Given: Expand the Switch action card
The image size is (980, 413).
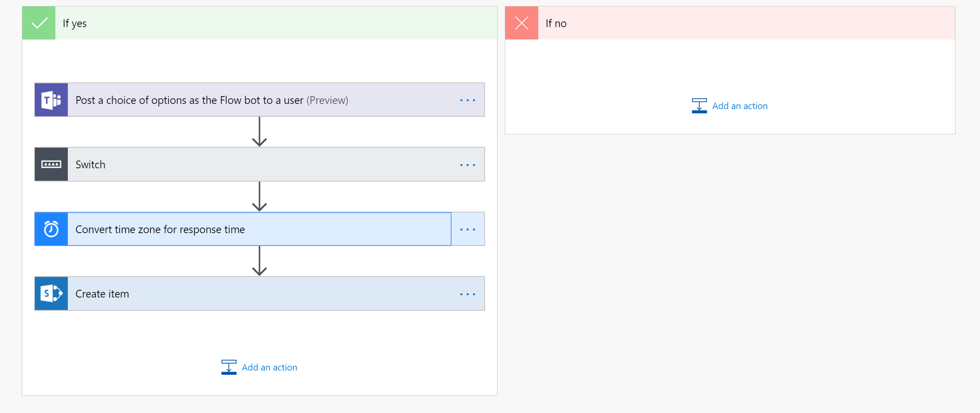Looking at the screenshot, I should 258,164.
